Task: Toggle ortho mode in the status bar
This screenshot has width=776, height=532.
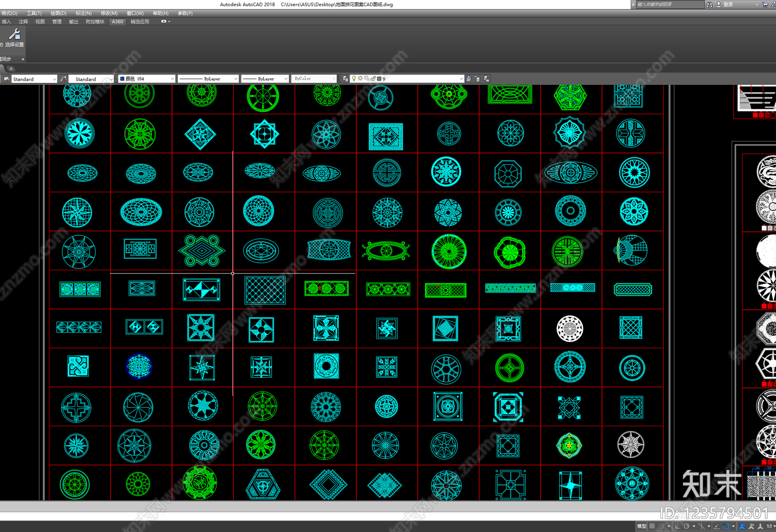Action: pos(678,526)
